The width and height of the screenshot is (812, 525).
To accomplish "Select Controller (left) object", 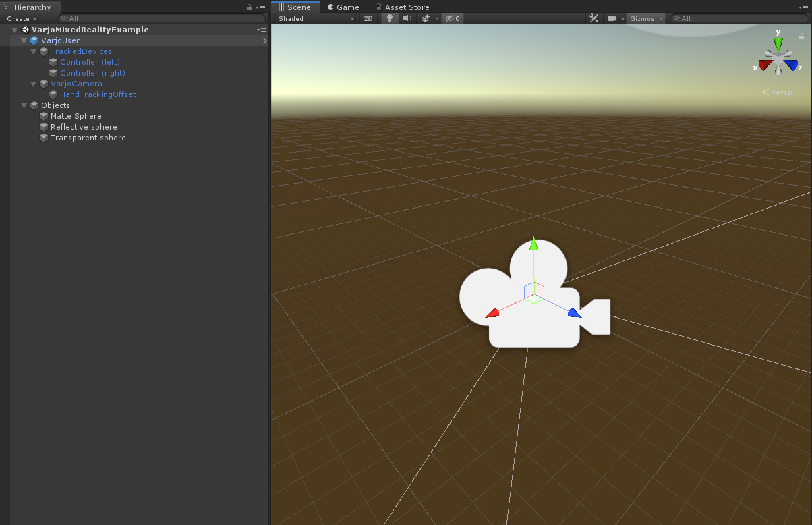I will click(90, 62).
